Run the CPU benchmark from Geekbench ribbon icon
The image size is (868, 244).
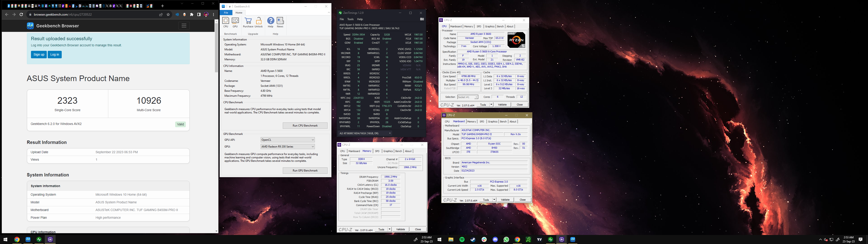pos(226,22)
